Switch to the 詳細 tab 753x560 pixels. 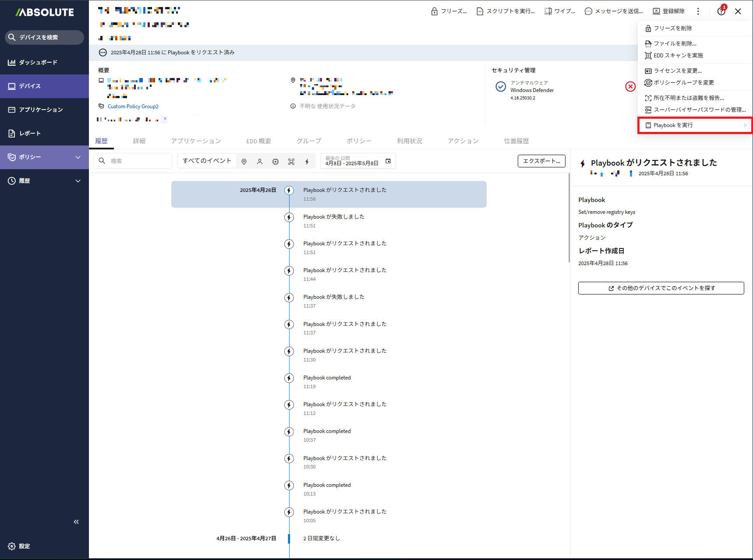(139, 141)
